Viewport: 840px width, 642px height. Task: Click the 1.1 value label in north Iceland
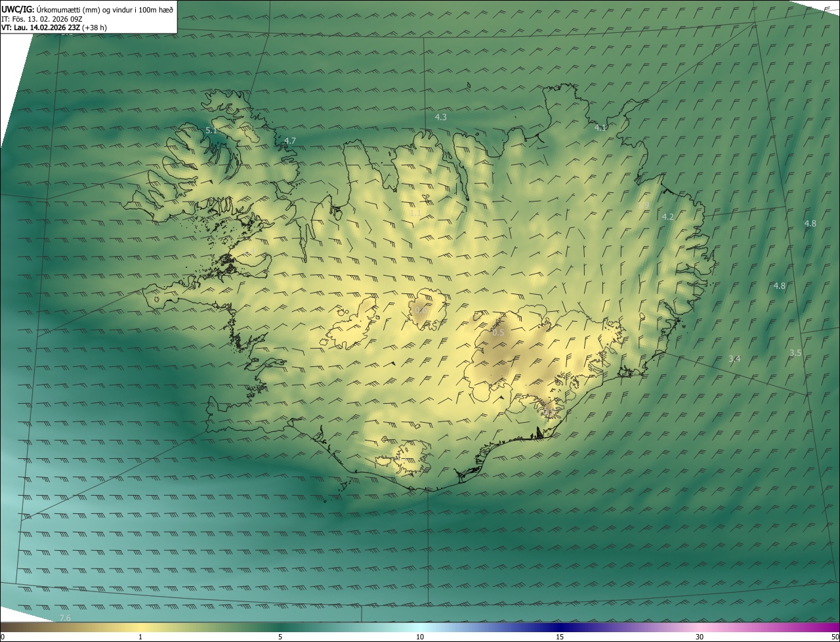click(415, 213)
